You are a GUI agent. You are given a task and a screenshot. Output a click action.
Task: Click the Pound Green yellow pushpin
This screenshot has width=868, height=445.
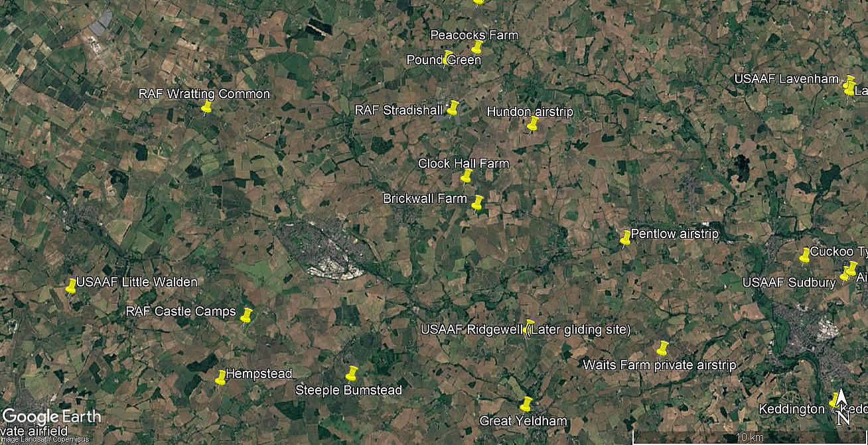pos(448,58)
